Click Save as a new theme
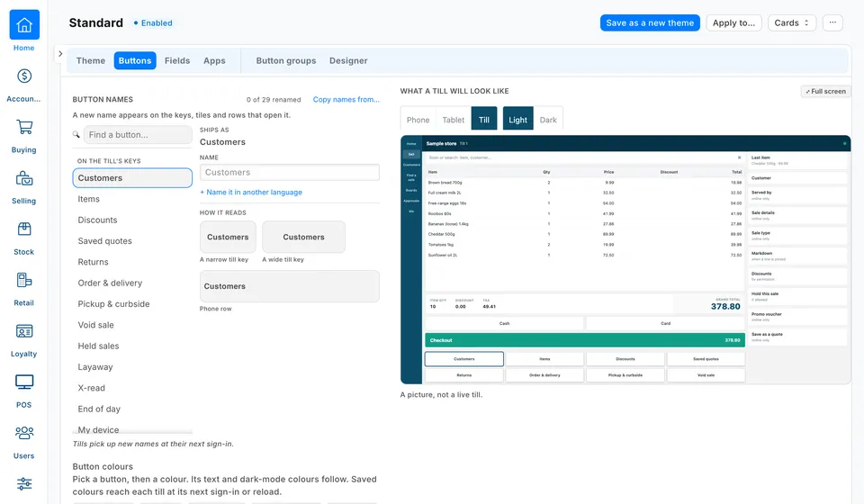This screenshot has height=504, width=864. [650, 22]
